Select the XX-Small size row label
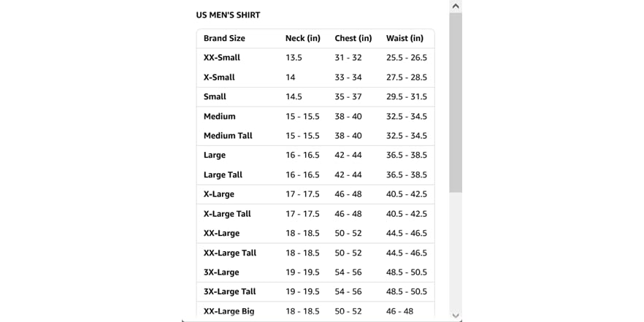The width and height of the screenshot is (644, 322). point(222,58)
